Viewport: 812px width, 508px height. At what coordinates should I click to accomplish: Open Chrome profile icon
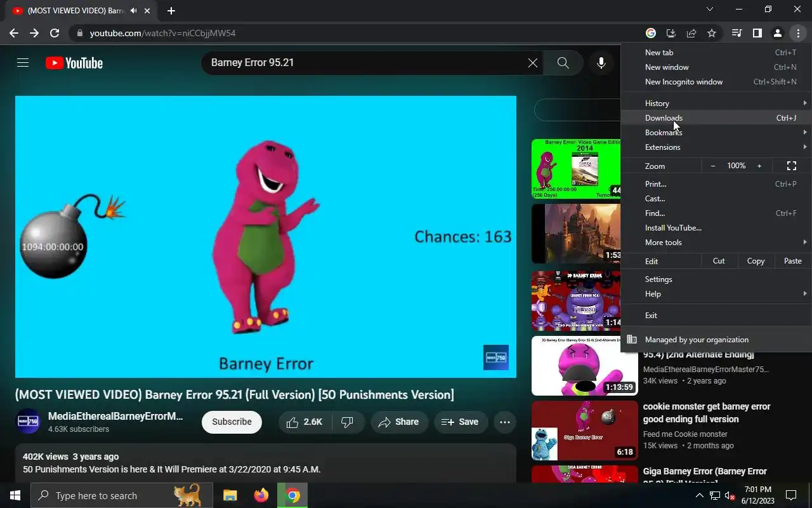click(x=777, y=33)
